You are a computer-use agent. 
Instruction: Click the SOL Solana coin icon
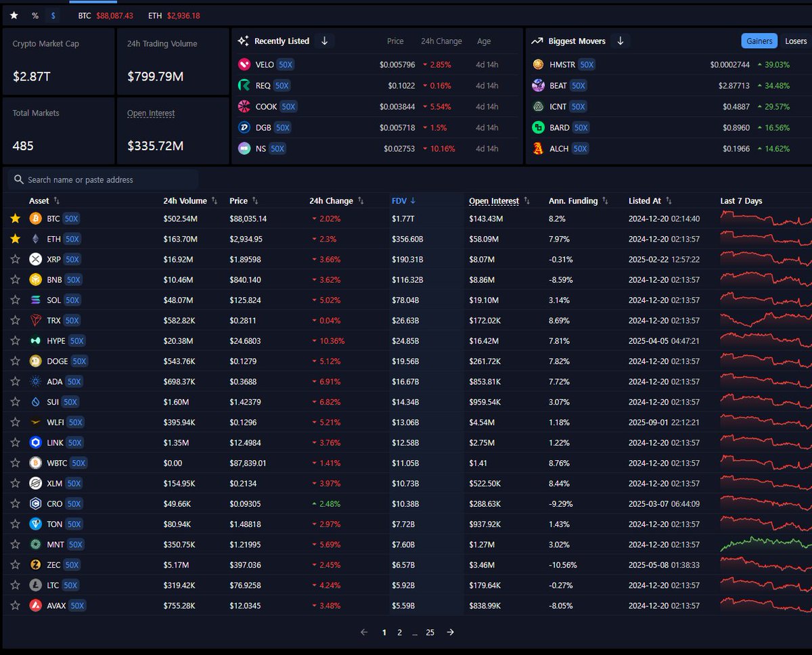point(35,300)
